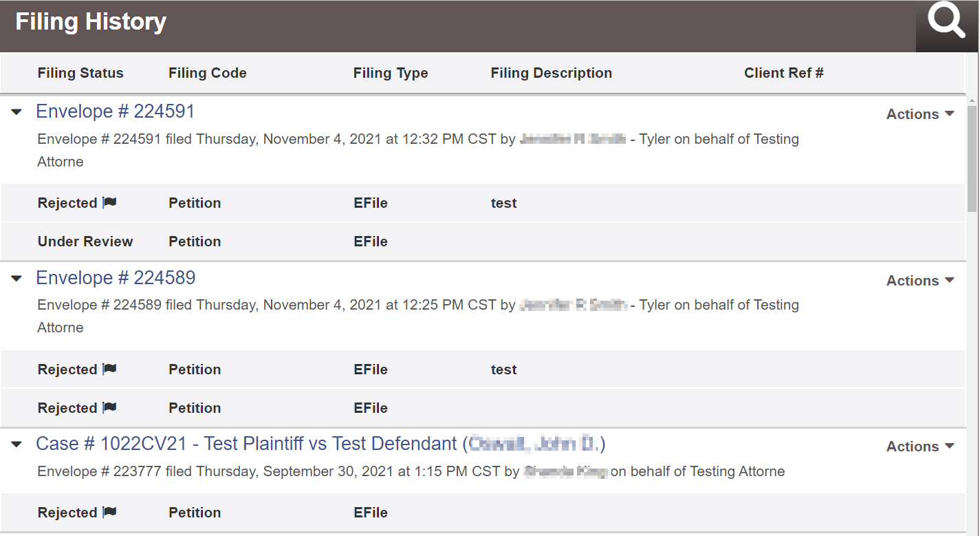This screenshot has height=536, width=980.
Task: Click first rejection flag in Envelope 224589
Action: point(109,369)
